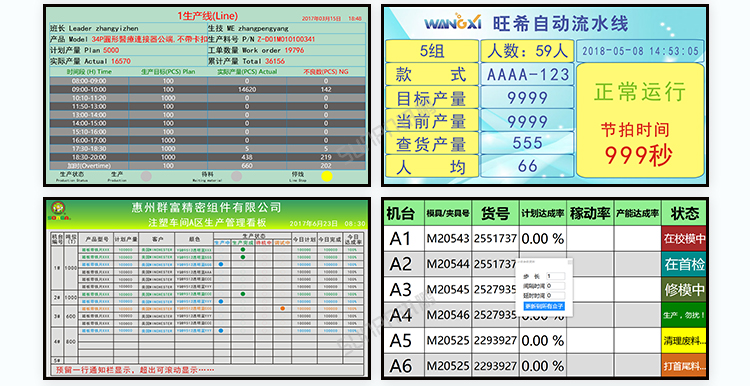Click the 计划达成率 column header
Screen dimensions: 750x386
tap(543, 213)
